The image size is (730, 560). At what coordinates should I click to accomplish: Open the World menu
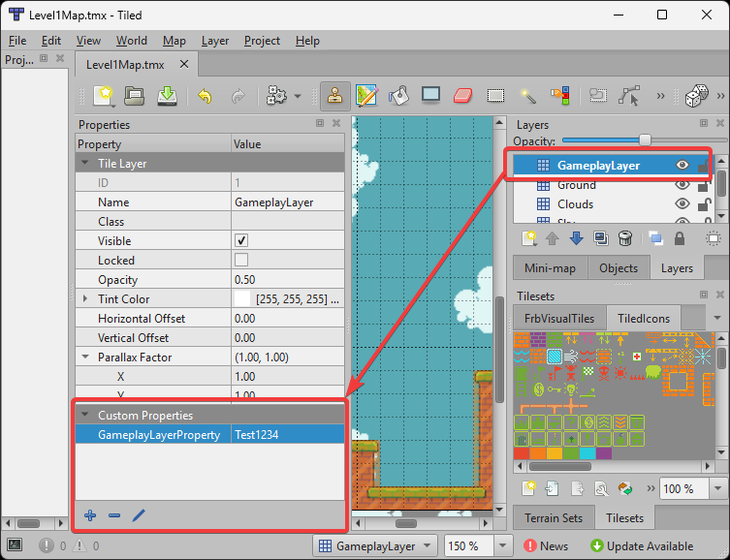point(132,41)
